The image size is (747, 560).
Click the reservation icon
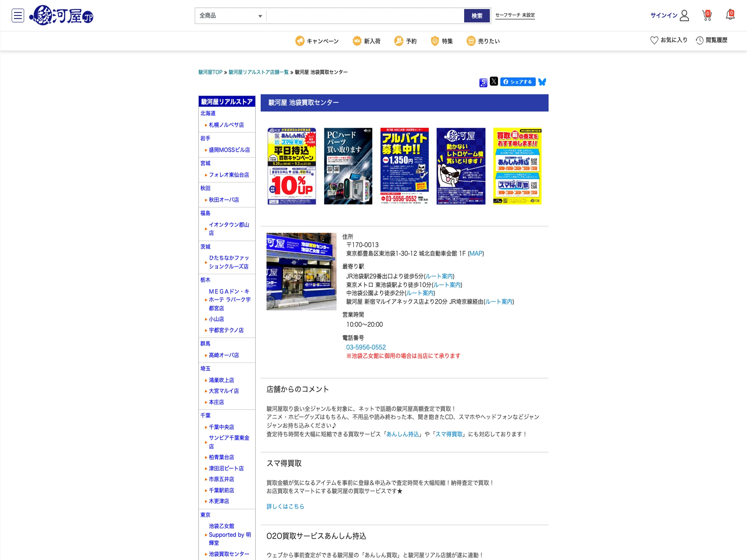point(399,41)
